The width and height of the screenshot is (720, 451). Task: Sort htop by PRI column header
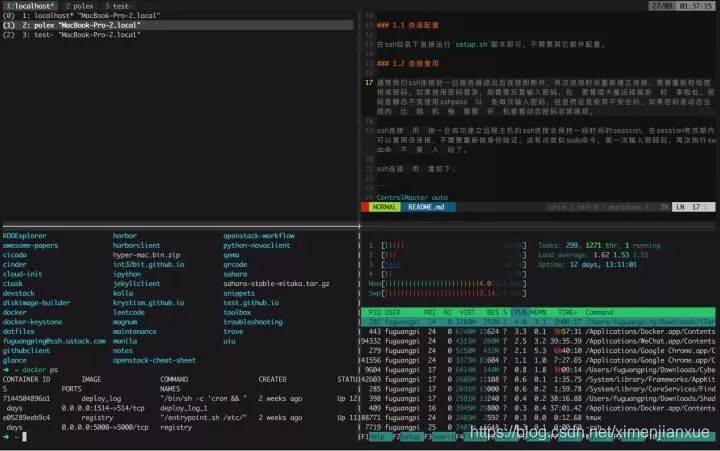point(429,312)
